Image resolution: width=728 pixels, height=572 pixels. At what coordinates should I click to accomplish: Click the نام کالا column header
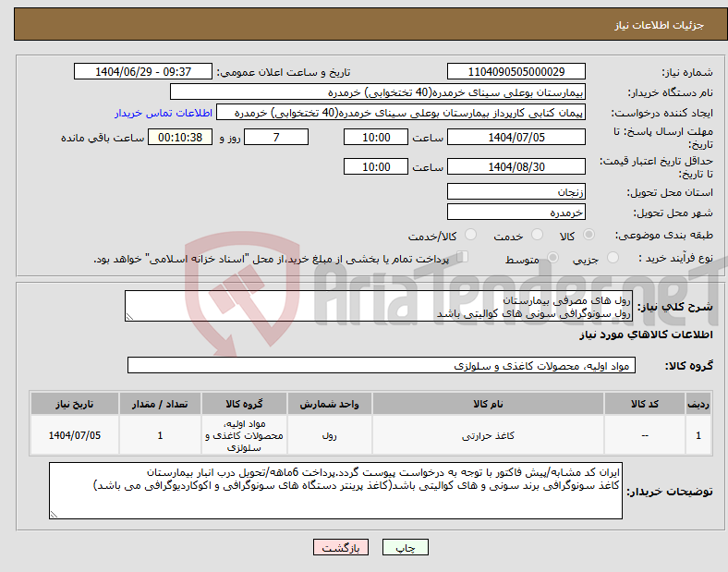click(488, 404)
